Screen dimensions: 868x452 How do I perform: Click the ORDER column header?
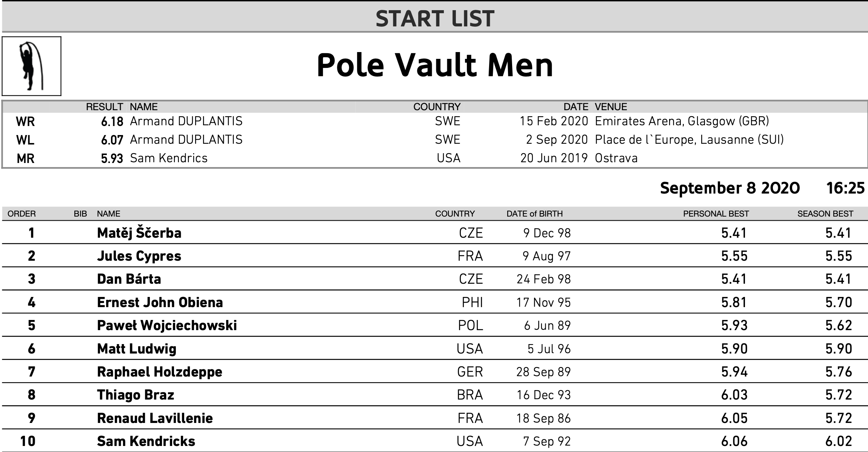[x=22, y=214]
